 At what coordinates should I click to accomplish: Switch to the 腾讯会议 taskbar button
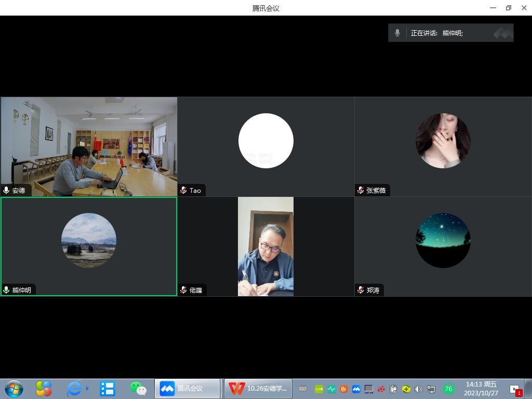pos(188,389)
